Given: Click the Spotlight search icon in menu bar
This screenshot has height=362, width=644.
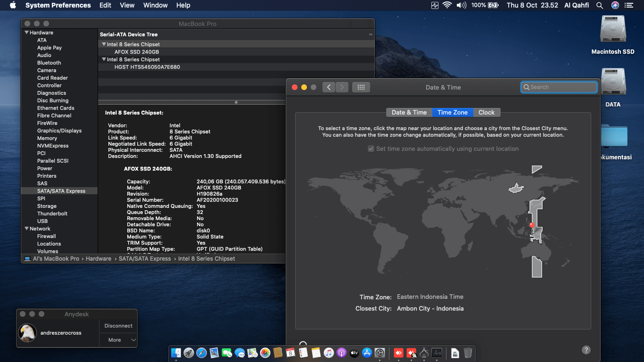Looking at the screenshot, I should click(x=599, y=5).
